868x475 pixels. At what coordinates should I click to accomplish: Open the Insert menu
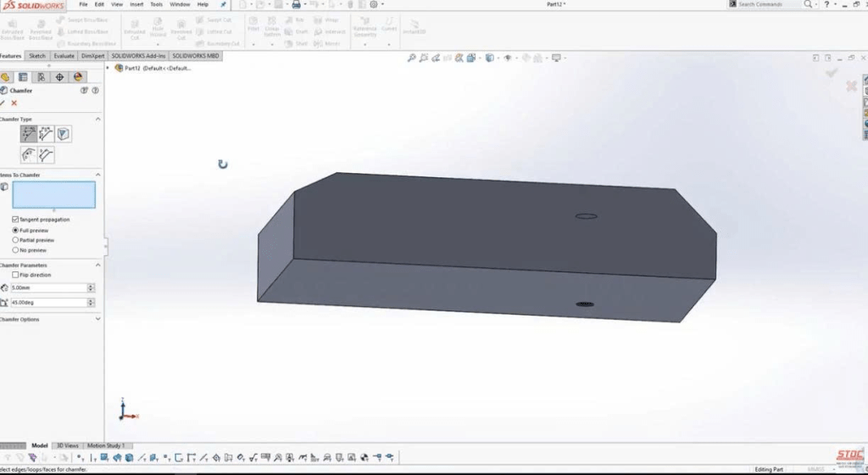point(136,4)
